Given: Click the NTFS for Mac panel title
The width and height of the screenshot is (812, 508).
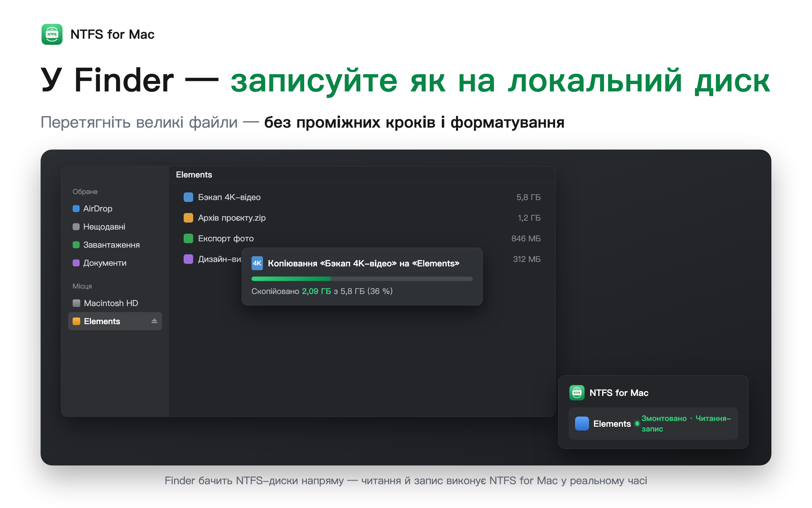Looking at the screenshot, I should (619, 393).
